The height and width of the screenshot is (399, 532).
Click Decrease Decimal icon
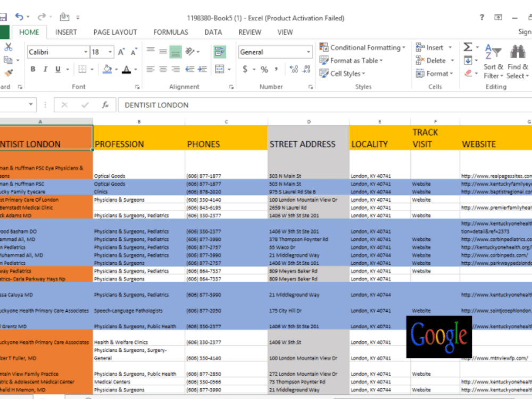coord(306,69)
